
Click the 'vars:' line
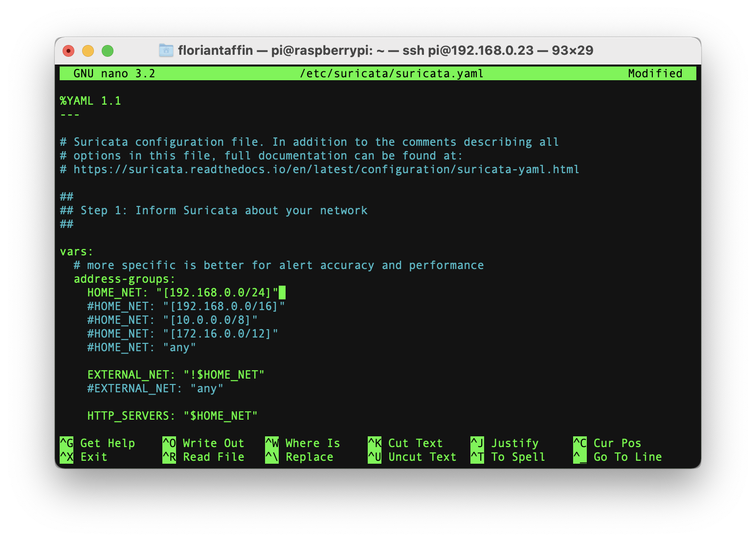[x=77, y=251]
